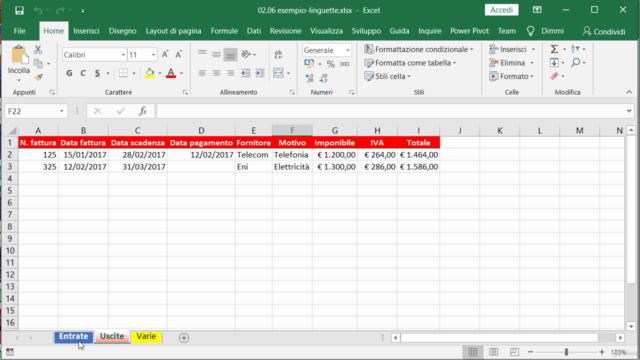Viewport: 640px width, 360px height.
Task: Click the Accedi sign-in button
Action: [501, 10]
